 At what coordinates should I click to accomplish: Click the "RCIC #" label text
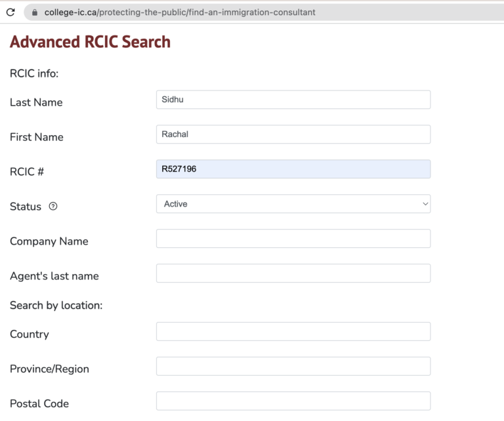[27, 172]
